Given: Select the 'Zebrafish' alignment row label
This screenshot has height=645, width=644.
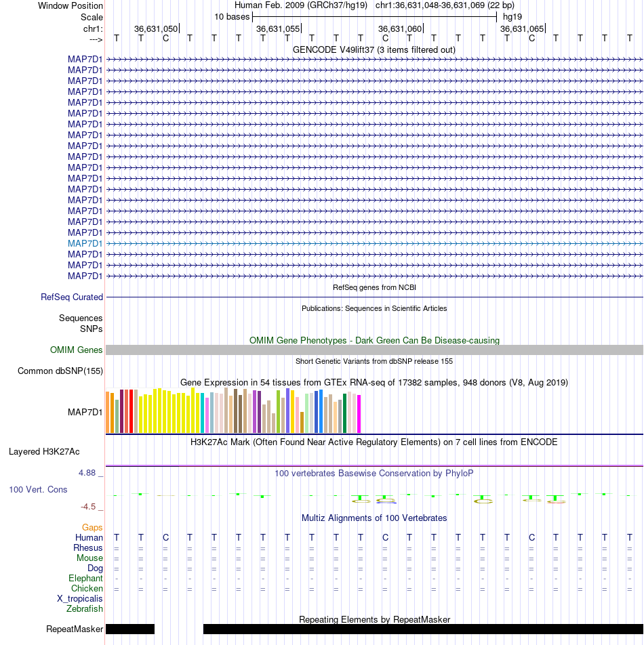Looking at the screenshot, I should [85, 609].
